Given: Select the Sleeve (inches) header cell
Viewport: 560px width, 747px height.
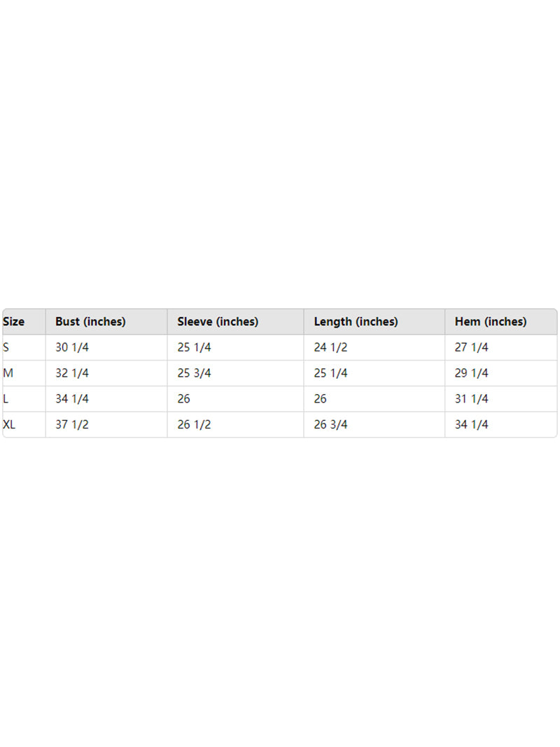Looking at the screenshot, I should pyautogui.click(x=218, y=322).
